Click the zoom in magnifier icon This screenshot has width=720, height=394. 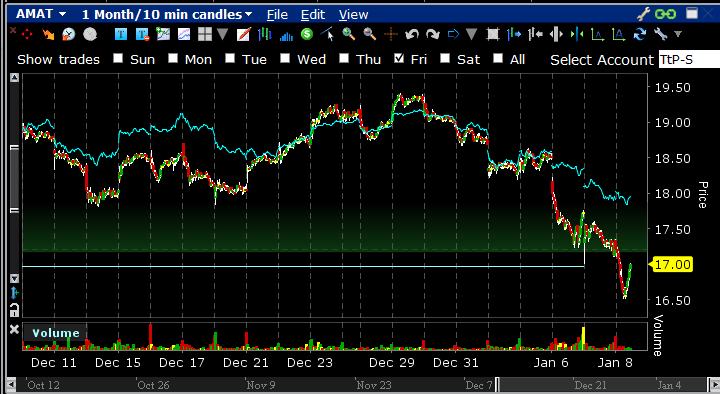(x=349, y=34)
